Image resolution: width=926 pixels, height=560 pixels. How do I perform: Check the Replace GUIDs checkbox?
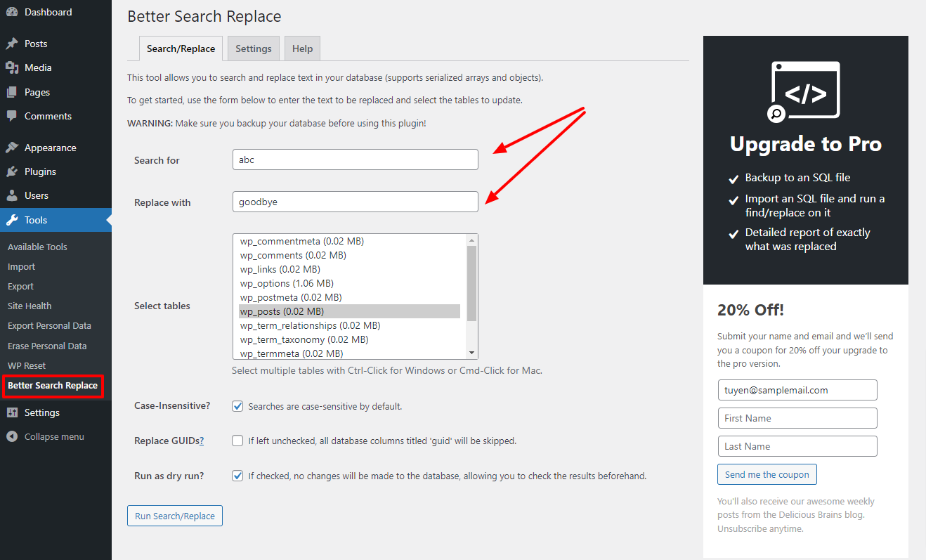(237, 441)
